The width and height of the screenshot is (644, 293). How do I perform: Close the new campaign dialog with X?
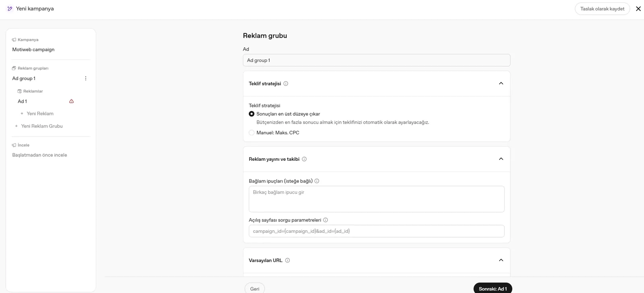coord(638,8)
